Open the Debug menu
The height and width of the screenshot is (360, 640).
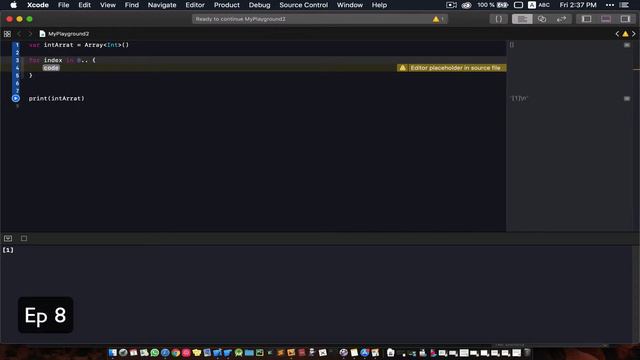259,5
